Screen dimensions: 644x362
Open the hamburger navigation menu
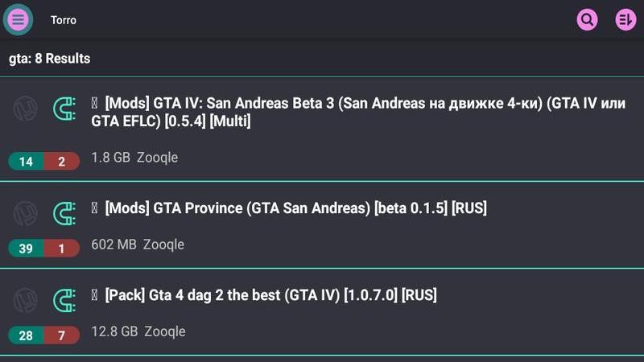pos(18,19)
